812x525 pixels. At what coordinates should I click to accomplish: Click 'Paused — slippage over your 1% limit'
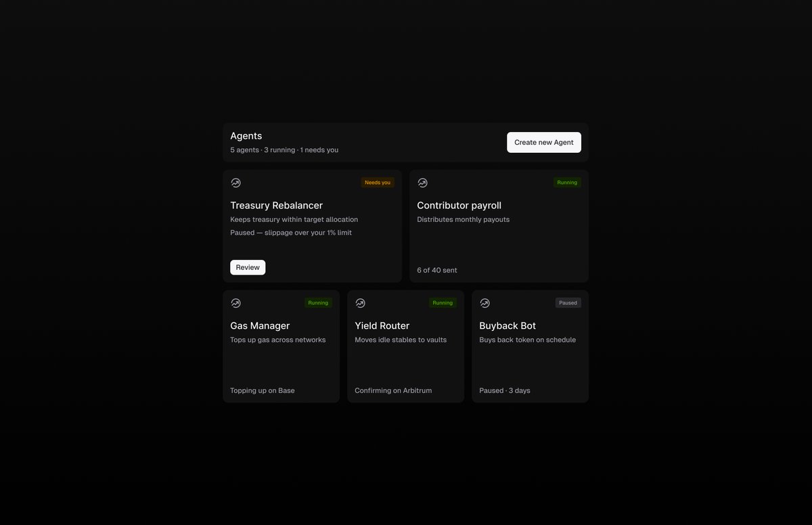tap(291, 233)
